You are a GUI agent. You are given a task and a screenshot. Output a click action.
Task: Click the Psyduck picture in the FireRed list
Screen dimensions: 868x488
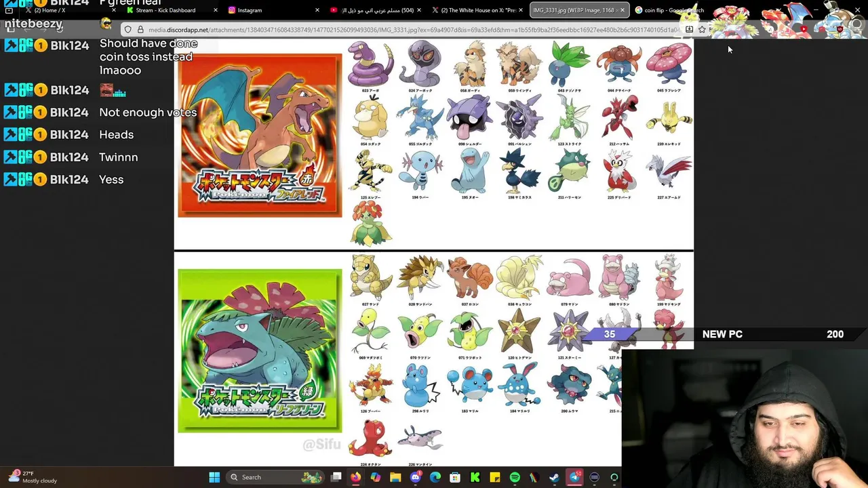click(x=370, y=118)
